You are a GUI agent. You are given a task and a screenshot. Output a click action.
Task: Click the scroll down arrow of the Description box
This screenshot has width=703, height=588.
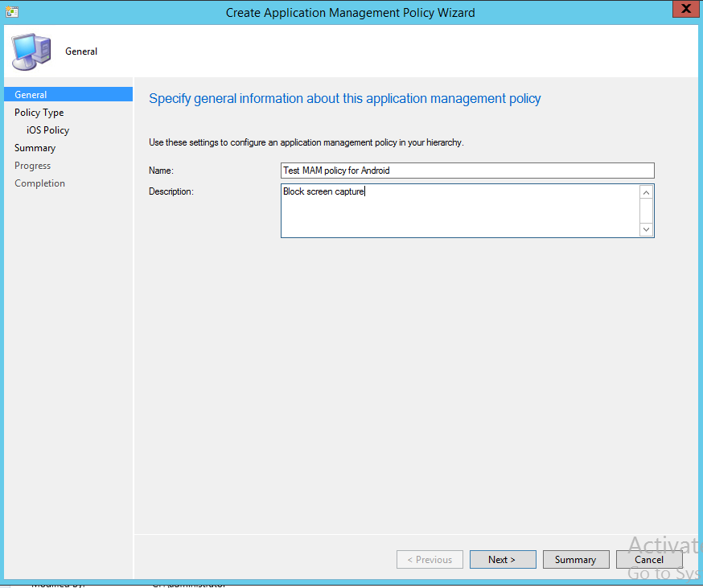click(646, 229)
